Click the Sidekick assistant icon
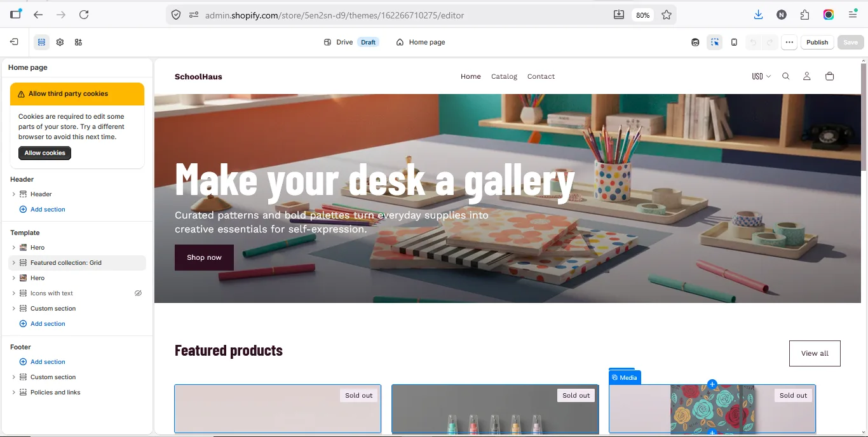The height and width of the screenshot is (437, 868). click(696, 42)
